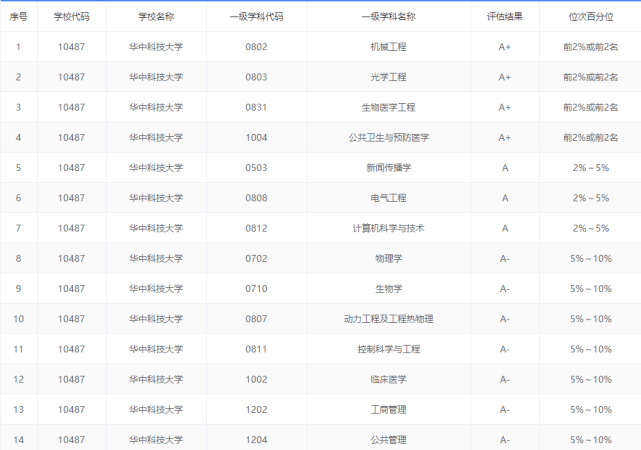Click the 2%~5% cell for 新闻传播学

(591, 168)
